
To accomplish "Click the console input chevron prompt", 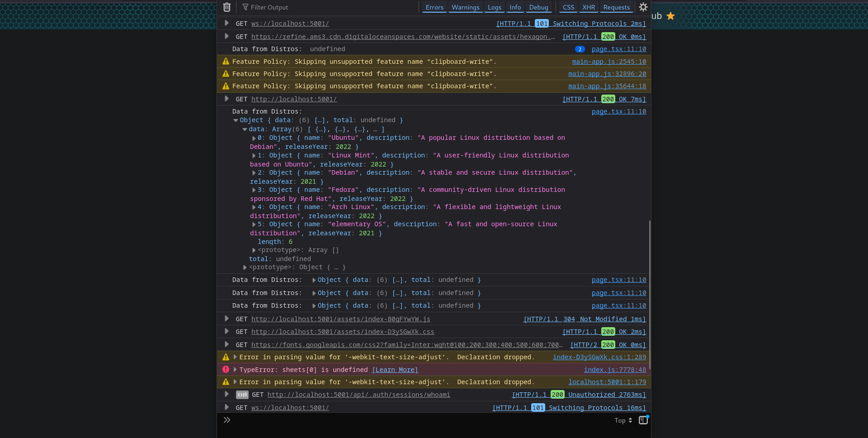I will (x=227, y=420).
